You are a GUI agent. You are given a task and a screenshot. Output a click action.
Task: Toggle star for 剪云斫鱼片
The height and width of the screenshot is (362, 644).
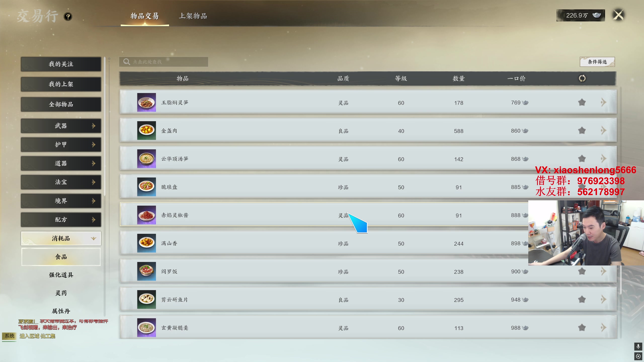(582, 299)
